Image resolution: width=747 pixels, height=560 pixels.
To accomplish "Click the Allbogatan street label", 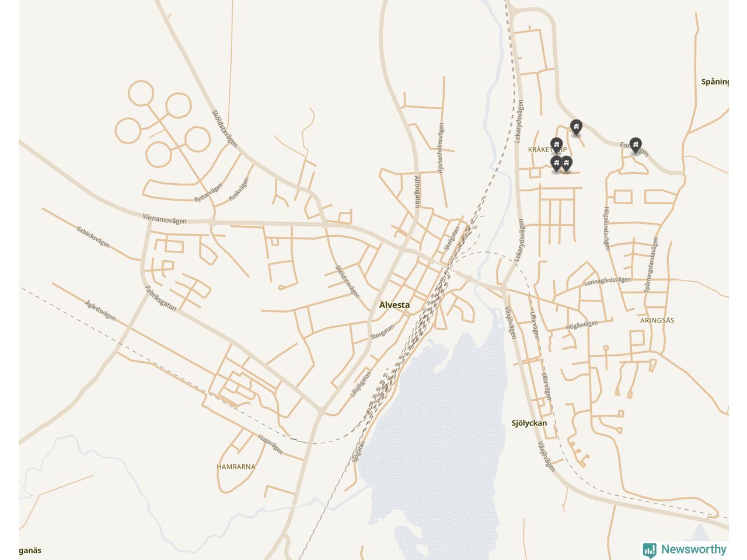I will (417, 191).
